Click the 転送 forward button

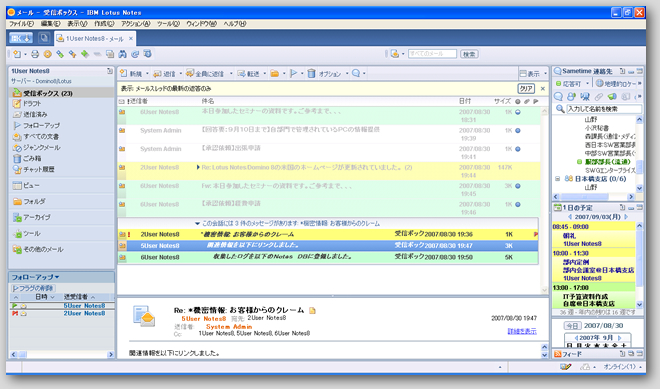[x=248, y=74]
